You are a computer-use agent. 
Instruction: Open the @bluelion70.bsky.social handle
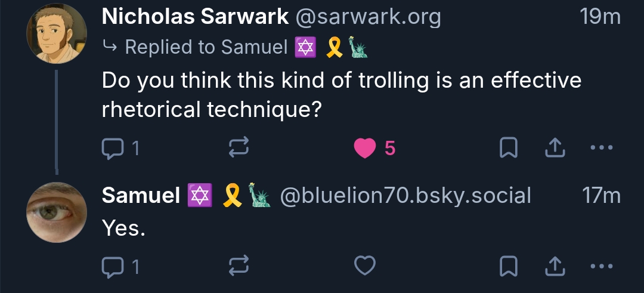pos(405,195)
